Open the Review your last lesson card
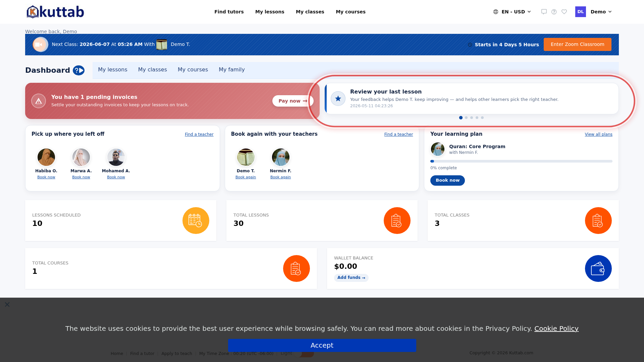The image size is (644, 362). (472, 99)
